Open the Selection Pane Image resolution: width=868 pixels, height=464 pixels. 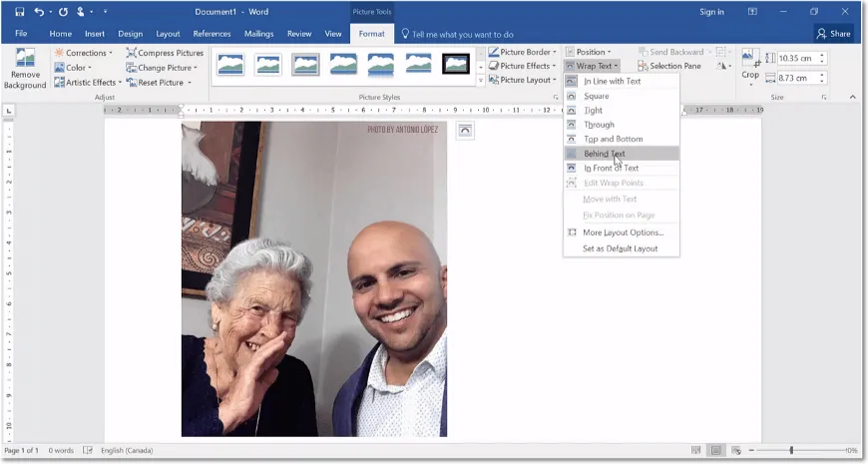coord(668,66)
